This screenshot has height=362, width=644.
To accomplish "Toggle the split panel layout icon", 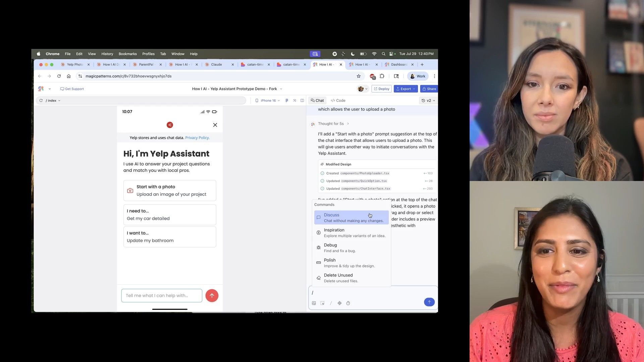I will (302, 101).
